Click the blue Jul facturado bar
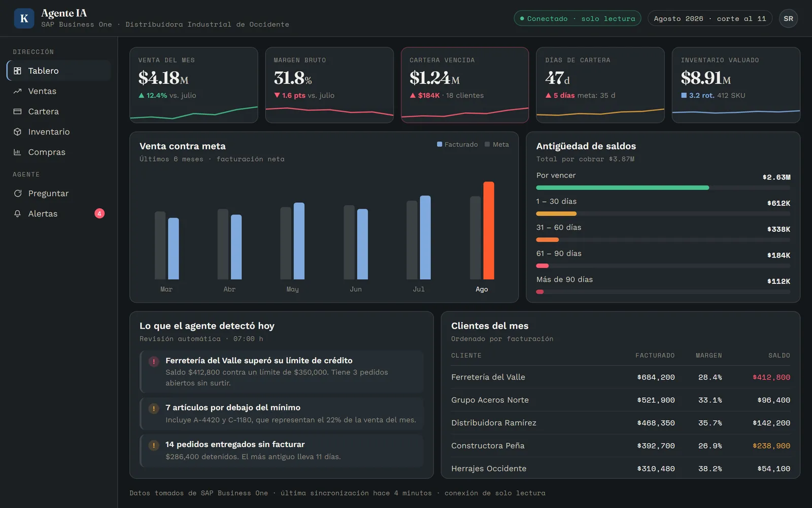Image resolution: width=812 pixels, height=508 pixels. click(425, 237)
